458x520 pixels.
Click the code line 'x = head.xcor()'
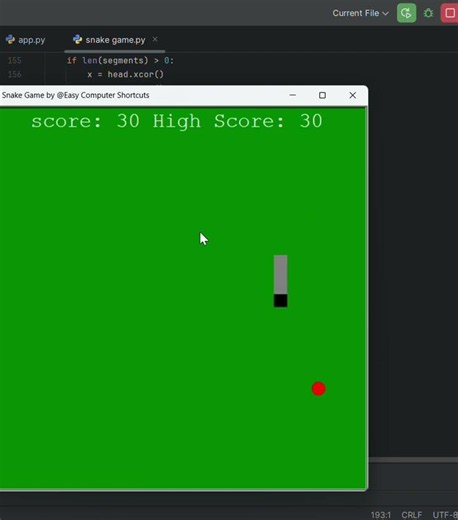coord(125,74)
